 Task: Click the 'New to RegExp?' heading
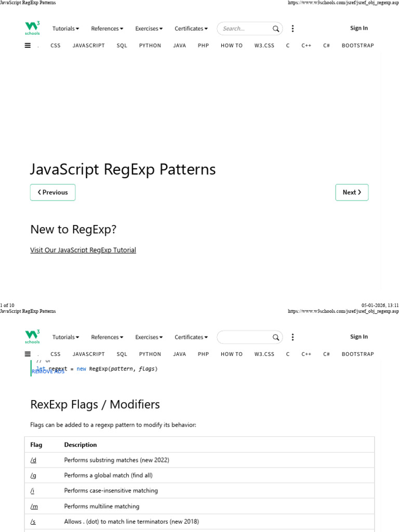tap(73, 229)
